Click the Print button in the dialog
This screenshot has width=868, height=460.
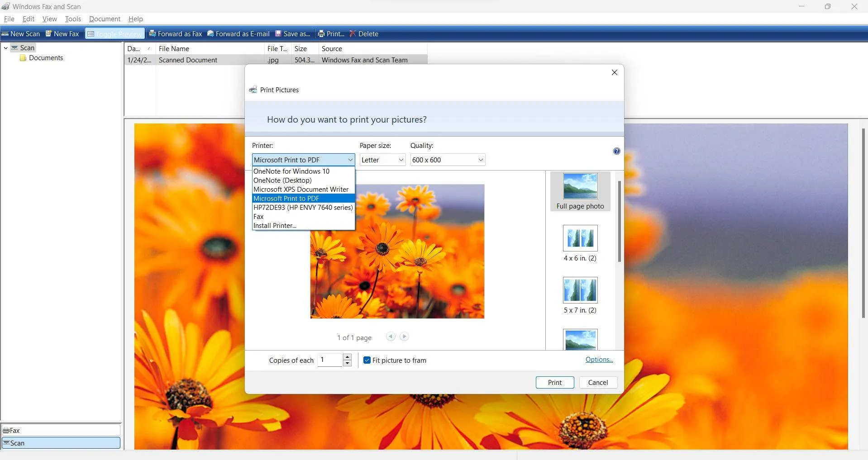(x=554, y=382)
